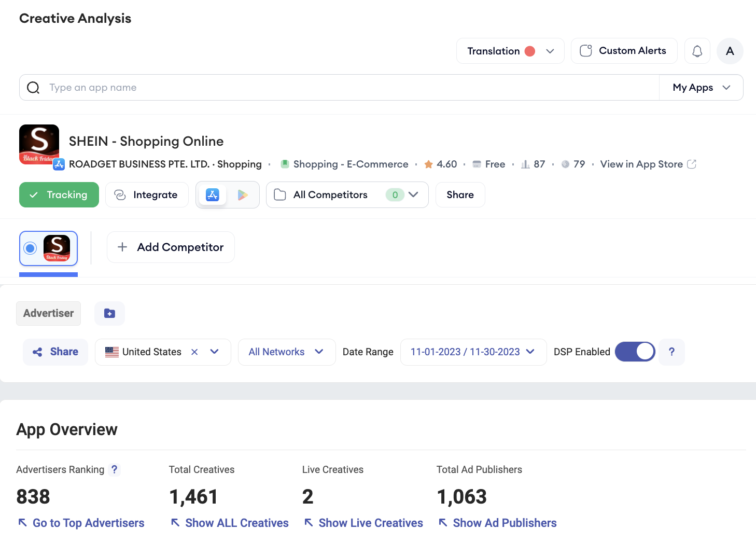Click the score value 79
This screenshot has height=557, width=756.
tap(579, 164)
